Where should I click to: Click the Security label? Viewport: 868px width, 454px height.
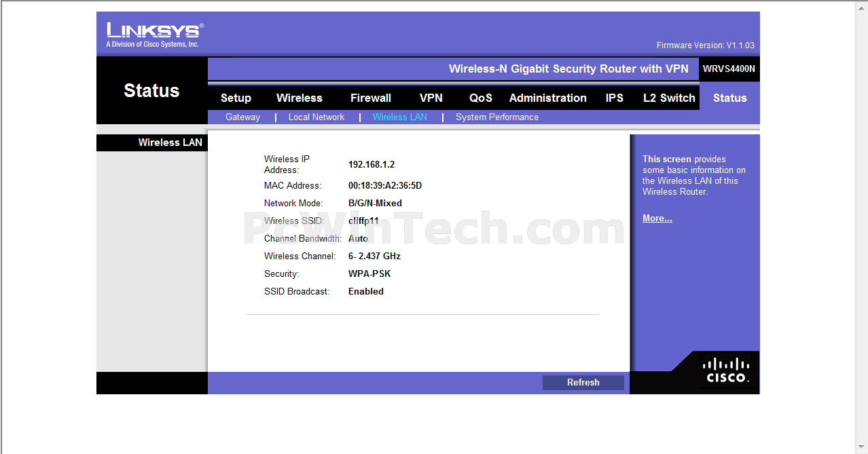tap(282, 273)
